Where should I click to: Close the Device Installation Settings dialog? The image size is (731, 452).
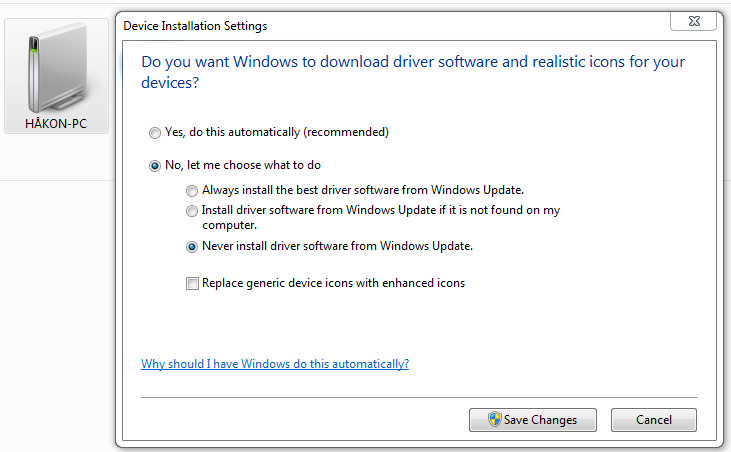point(694,21)
